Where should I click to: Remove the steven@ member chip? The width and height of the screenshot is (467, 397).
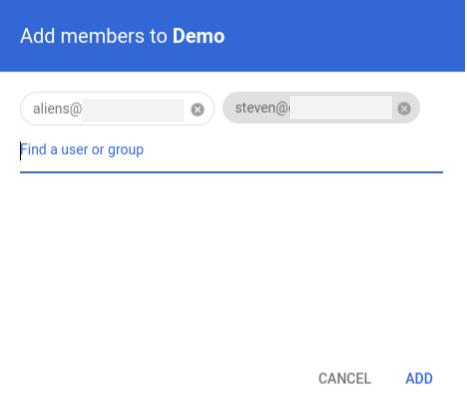click(404, 108)
